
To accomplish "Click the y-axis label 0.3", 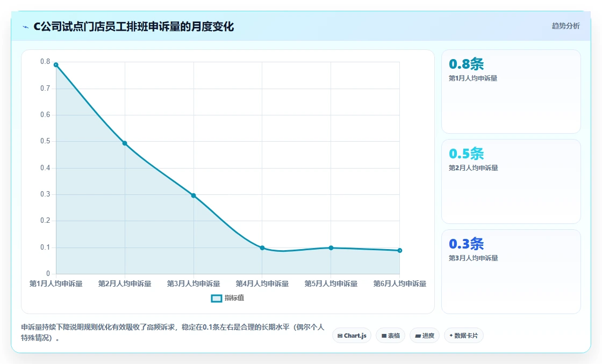I will click(45, 194).
